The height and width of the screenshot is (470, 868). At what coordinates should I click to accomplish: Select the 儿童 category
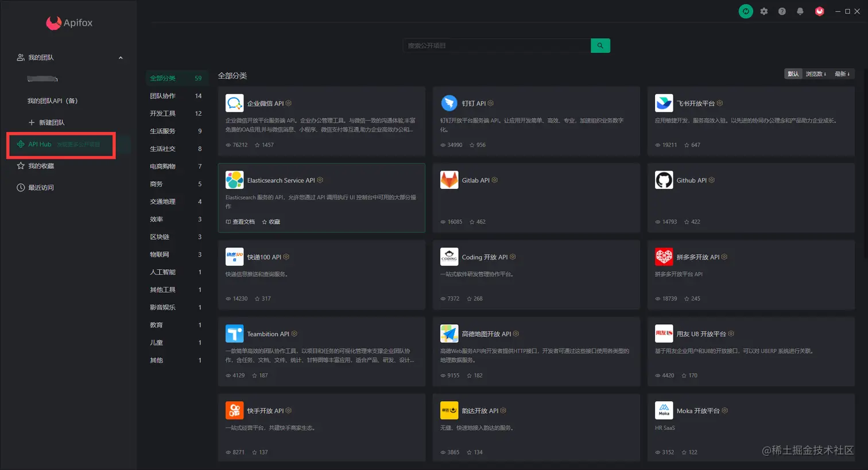pyautogui.click(x=176, y=343)
